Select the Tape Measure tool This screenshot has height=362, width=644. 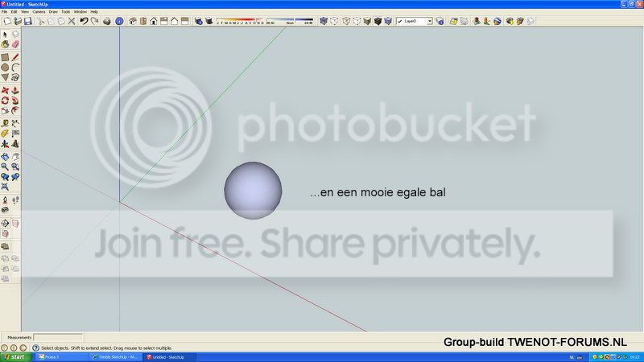click(5, 124)
